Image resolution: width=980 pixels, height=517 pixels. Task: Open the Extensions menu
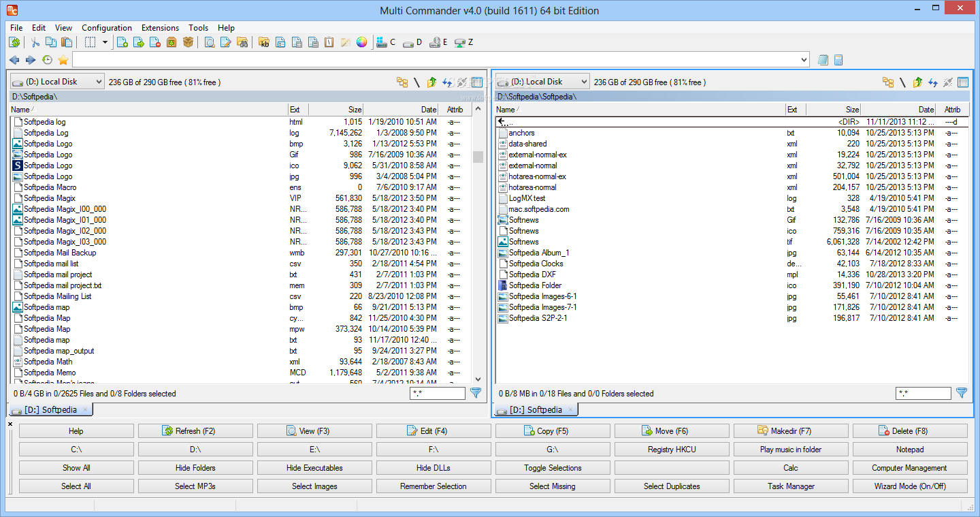click(160, 28)
